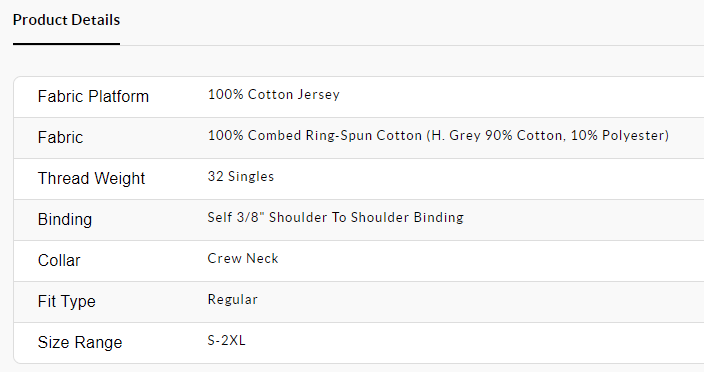The image size is (704, 372).
Task: Select the Collar row label
Action: pyautogui.click(x=59, y=260)
